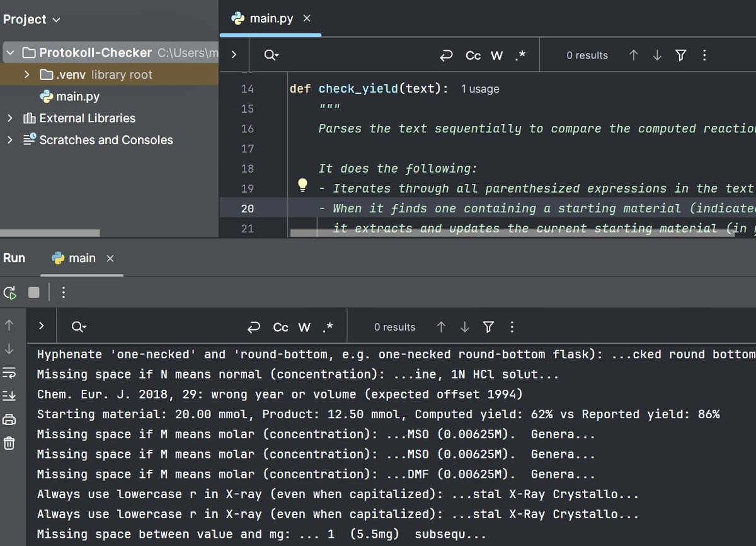Rerun the main configuration
This screenshot has width=756, height=546.
[x=10, y=292]
